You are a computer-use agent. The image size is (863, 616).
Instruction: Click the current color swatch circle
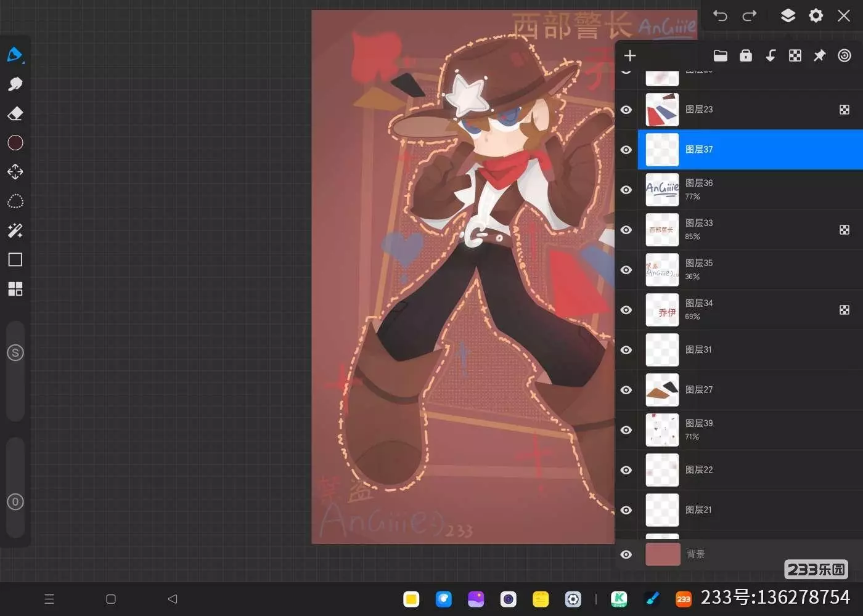[15, 143]
